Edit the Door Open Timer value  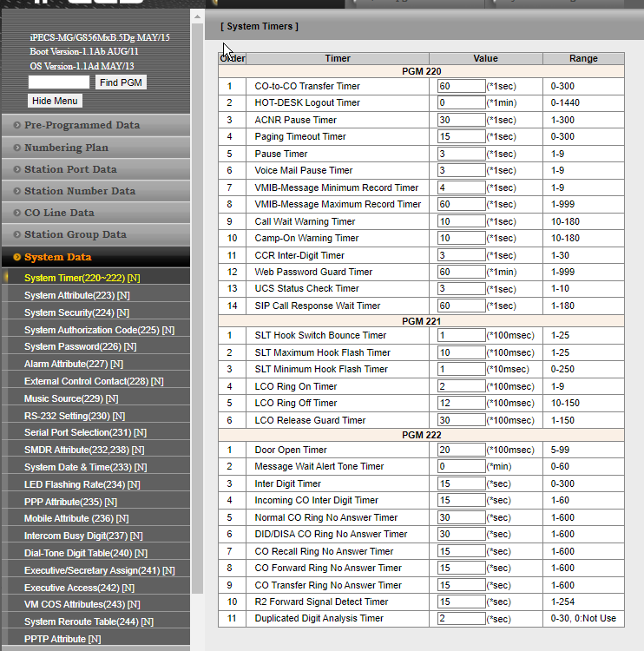coord(461,450)
